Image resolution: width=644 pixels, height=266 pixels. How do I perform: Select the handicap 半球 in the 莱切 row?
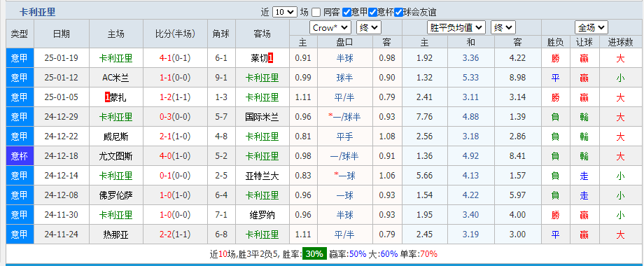[344, 58]
